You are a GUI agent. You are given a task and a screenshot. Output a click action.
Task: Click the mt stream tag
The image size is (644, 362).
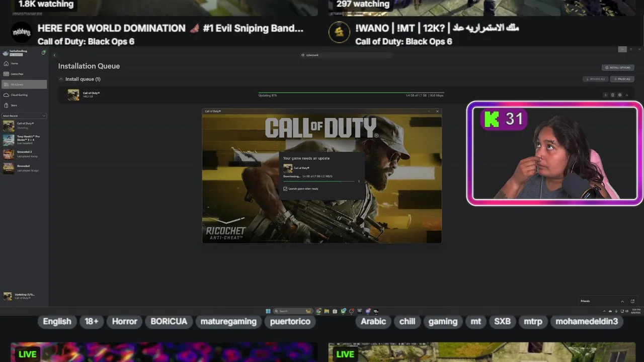[475, 321]
